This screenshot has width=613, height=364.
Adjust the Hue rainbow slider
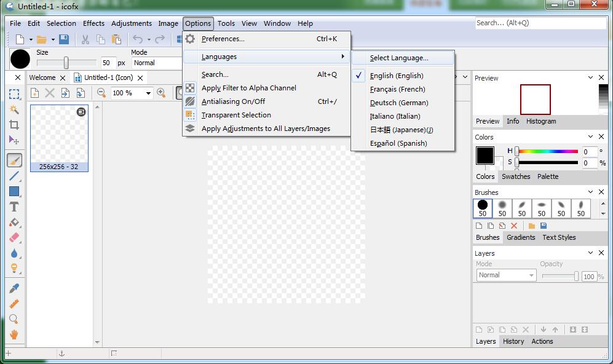tap(547, 151)
